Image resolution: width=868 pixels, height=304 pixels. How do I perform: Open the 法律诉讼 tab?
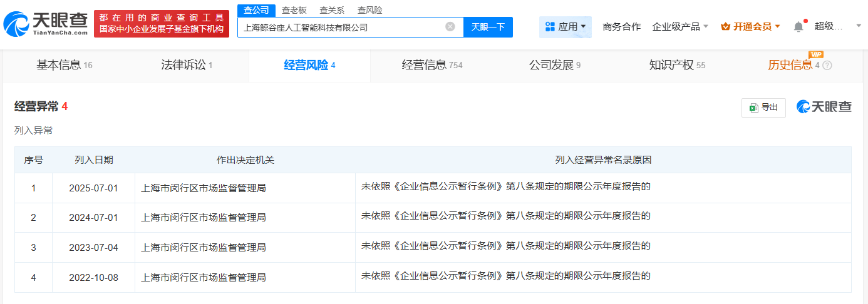coord(187,65)
